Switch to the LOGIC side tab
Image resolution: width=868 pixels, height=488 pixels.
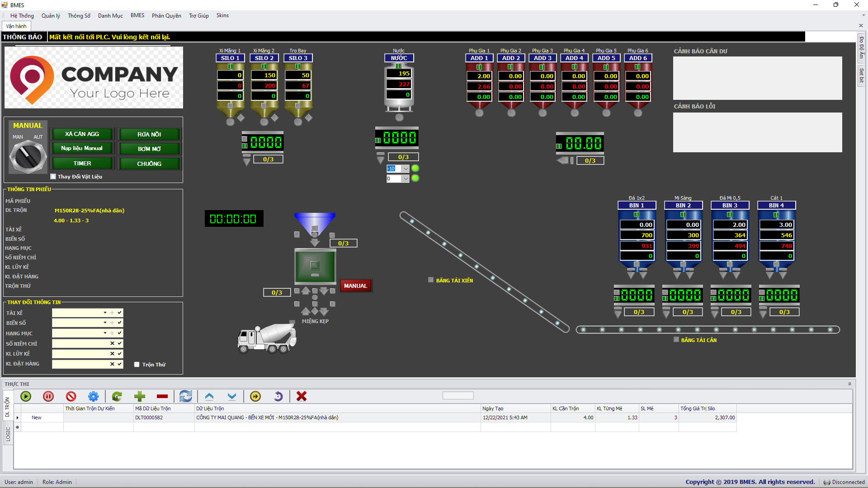tap(8, 434)
